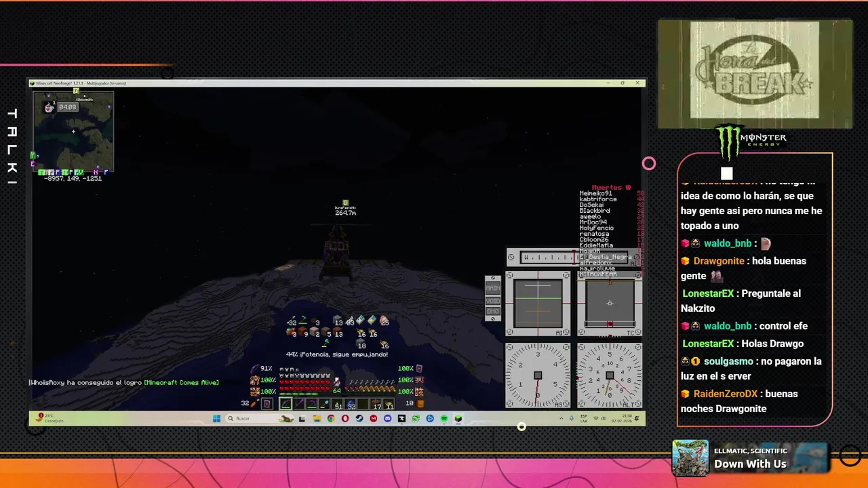Click Meimeiko91 in the deaths list
Screen dimensions: 868x488
pos(596,193)
